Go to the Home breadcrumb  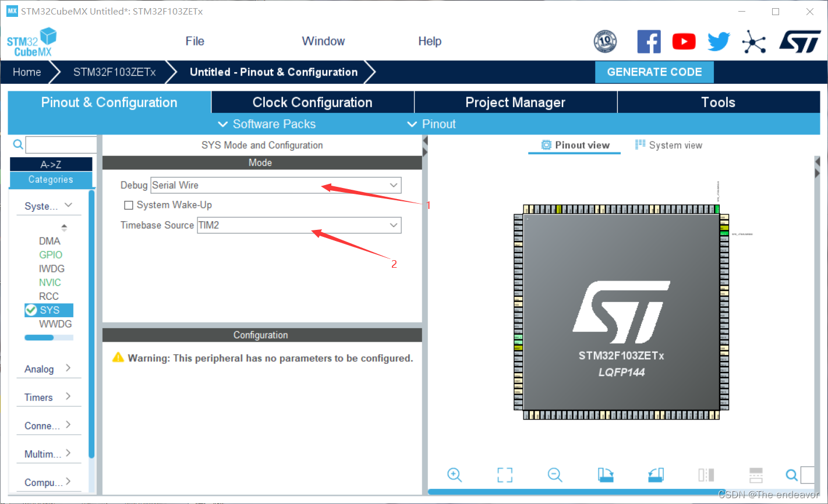27,72
